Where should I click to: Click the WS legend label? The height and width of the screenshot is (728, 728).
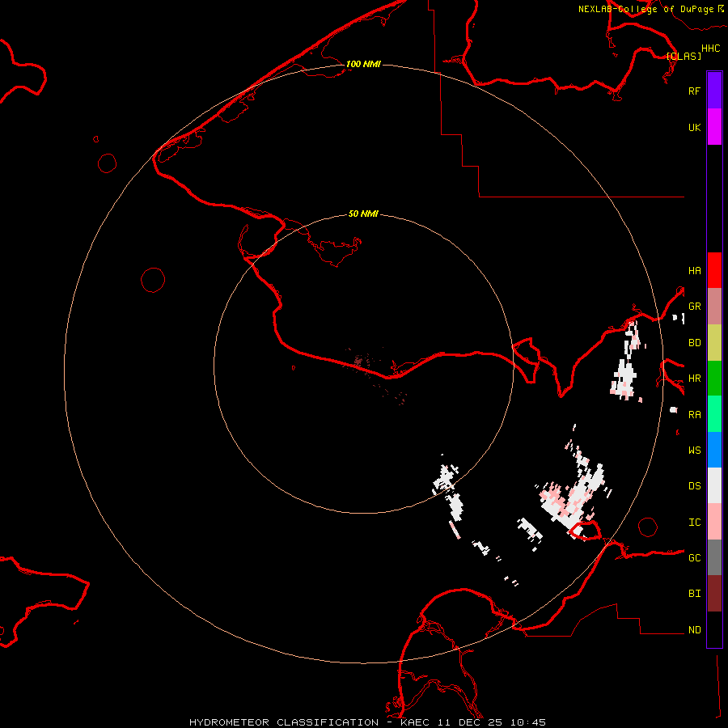click(694, 451)
